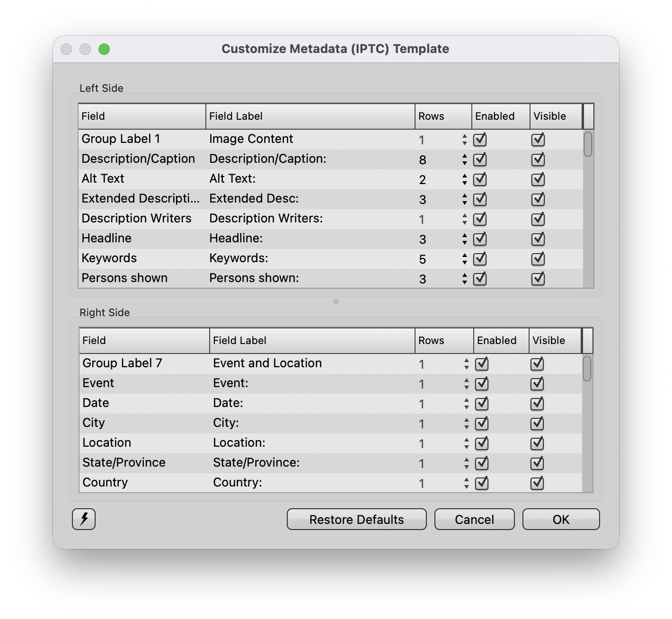This screenshot has height=619, width=672.
Task: Change Rows stepper for Headline
Action: point(465,239)
